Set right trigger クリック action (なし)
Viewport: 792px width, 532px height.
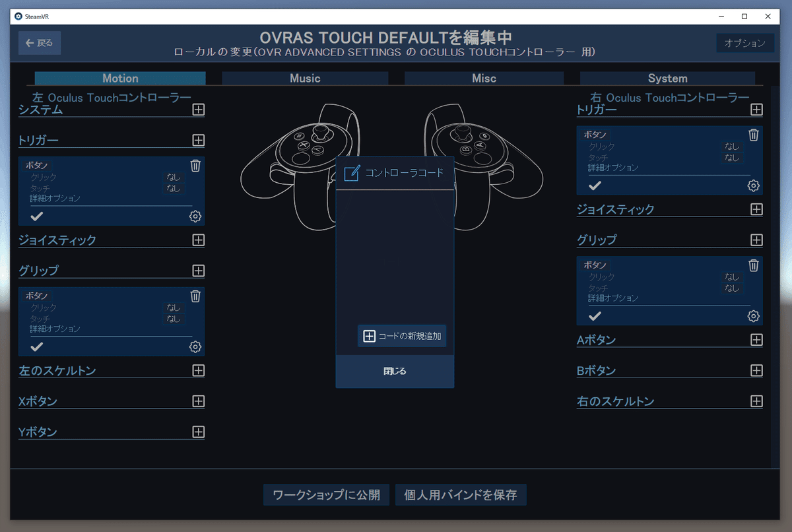732,147
